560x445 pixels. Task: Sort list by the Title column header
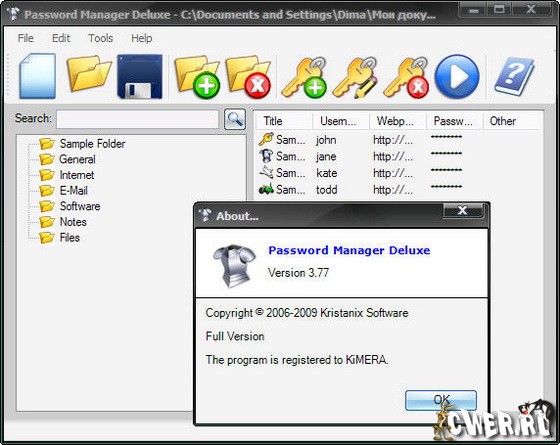(284, 121)
